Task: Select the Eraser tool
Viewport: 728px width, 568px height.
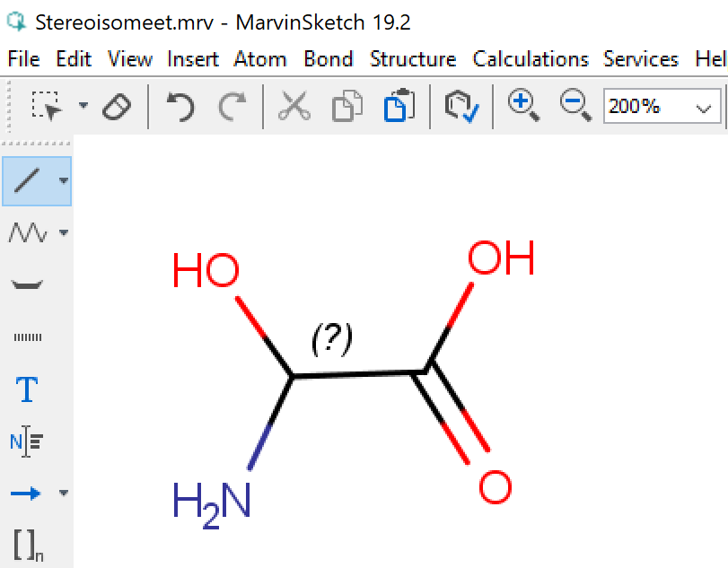Action: 116,107
